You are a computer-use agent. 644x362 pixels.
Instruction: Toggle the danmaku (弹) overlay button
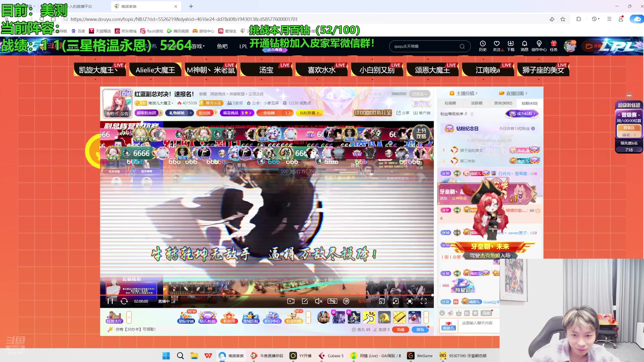(346, 301)
